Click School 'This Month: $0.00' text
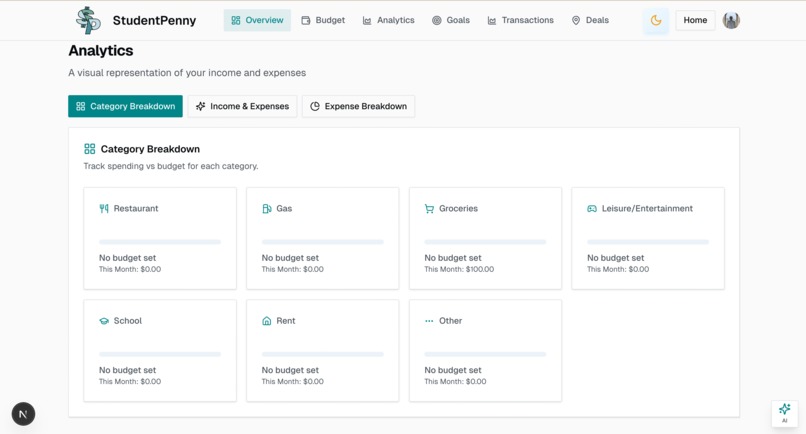806x434 pixels. point(130,382)
